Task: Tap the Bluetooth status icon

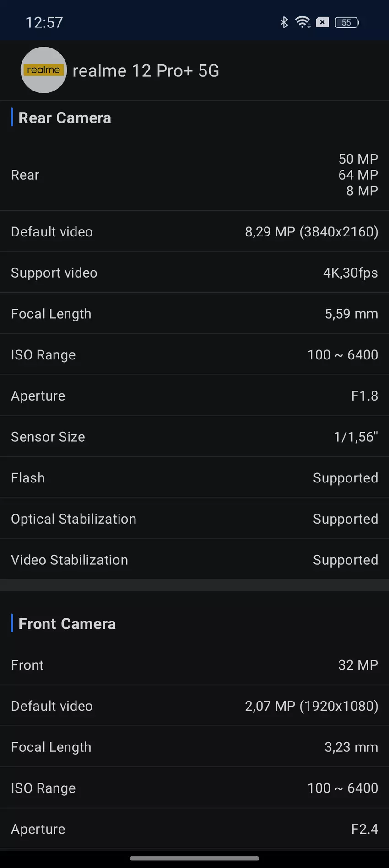Action: click(x=284, y=22)
